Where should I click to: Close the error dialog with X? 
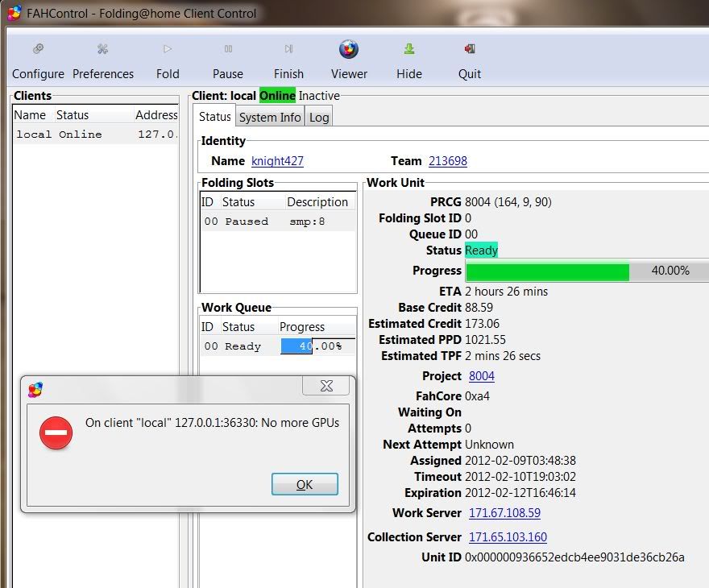tap(326, 386)
